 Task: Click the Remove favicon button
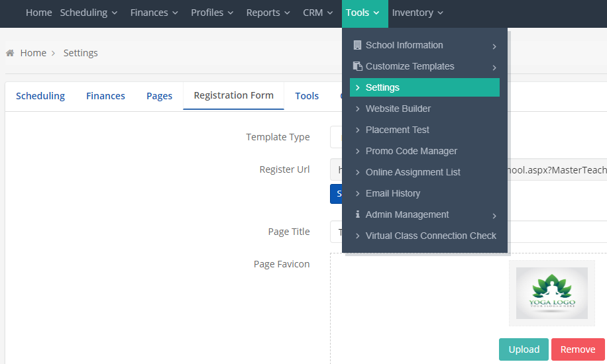point(578,349)
